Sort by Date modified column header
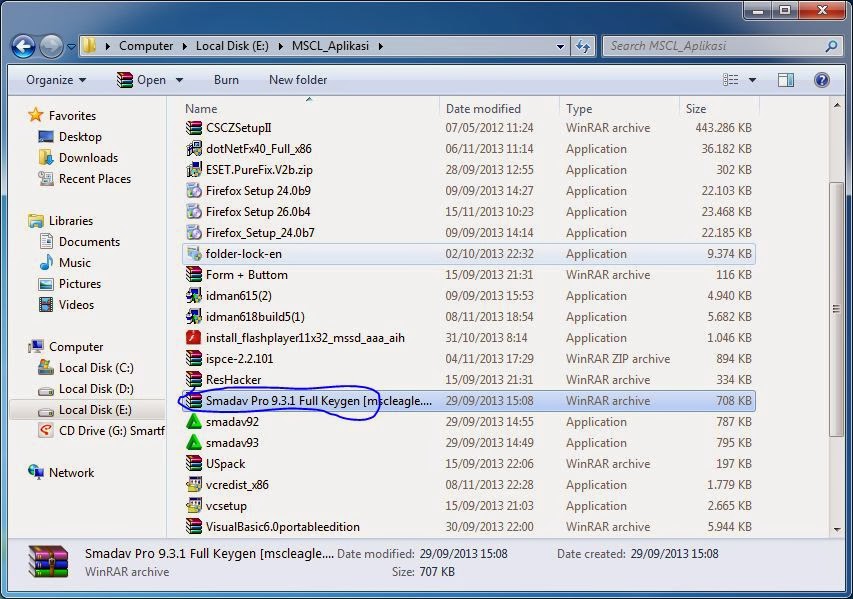 [x=483, y=109]
